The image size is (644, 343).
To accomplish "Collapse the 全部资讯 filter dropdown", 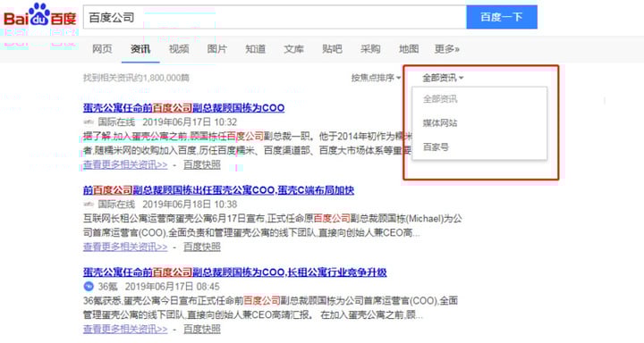I will click(443, 78).
